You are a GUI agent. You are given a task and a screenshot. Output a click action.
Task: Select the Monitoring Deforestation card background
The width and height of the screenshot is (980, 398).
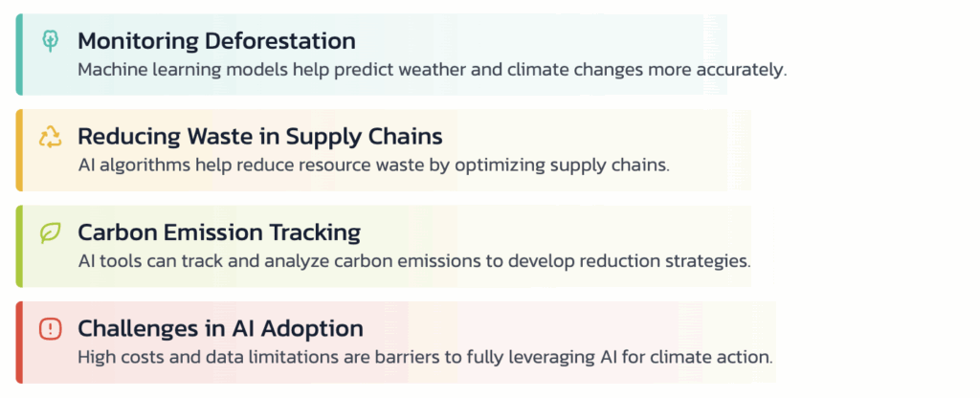[371, 55]
